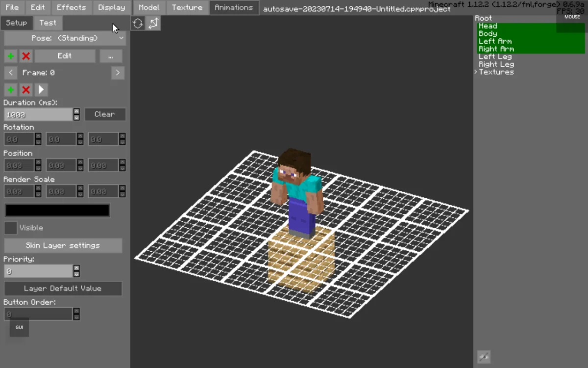This screenshot has height=368, width=588.
Task: Click the Steve model in viewport
Action: click(x=297, y=193)
